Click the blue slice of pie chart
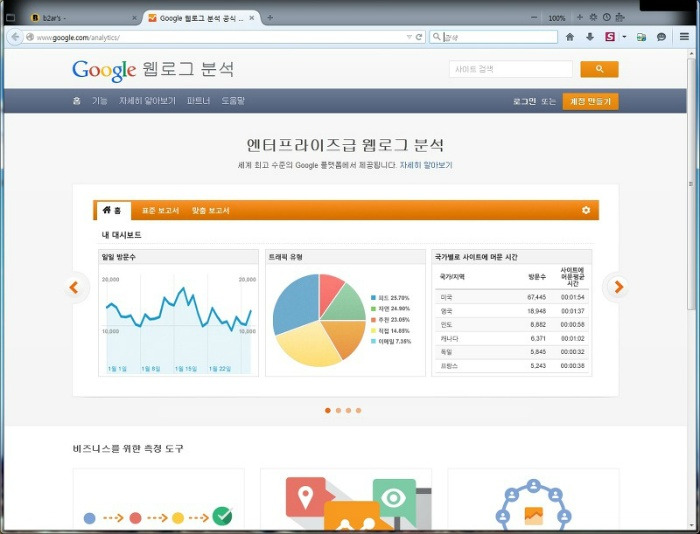Viewport: 700px width, 534px height. click(295, 304)
